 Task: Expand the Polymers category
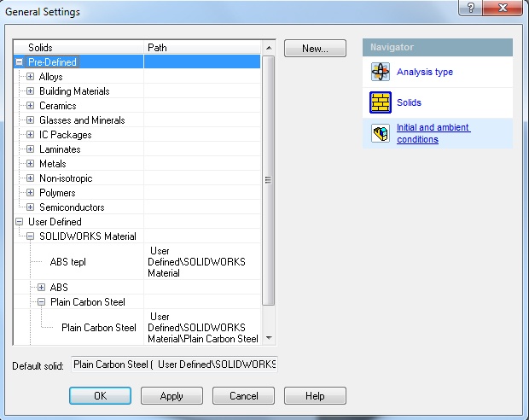pos(30,192)
